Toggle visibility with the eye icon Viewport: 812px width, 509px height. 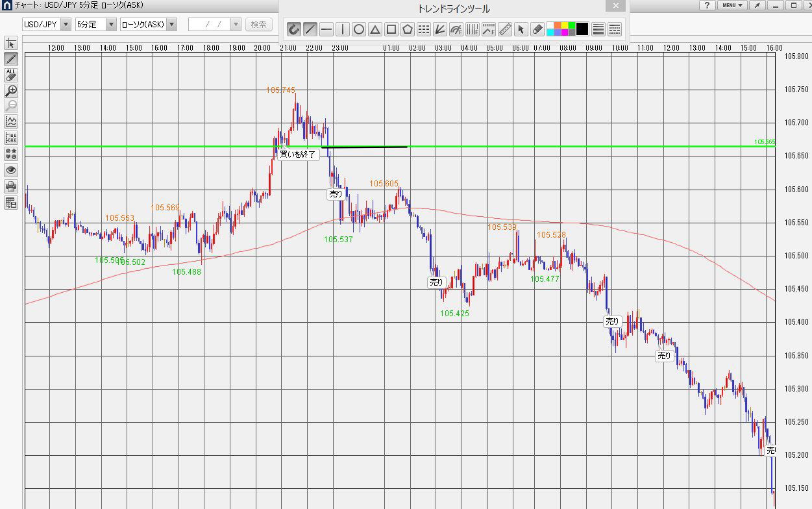pos(11,170)
